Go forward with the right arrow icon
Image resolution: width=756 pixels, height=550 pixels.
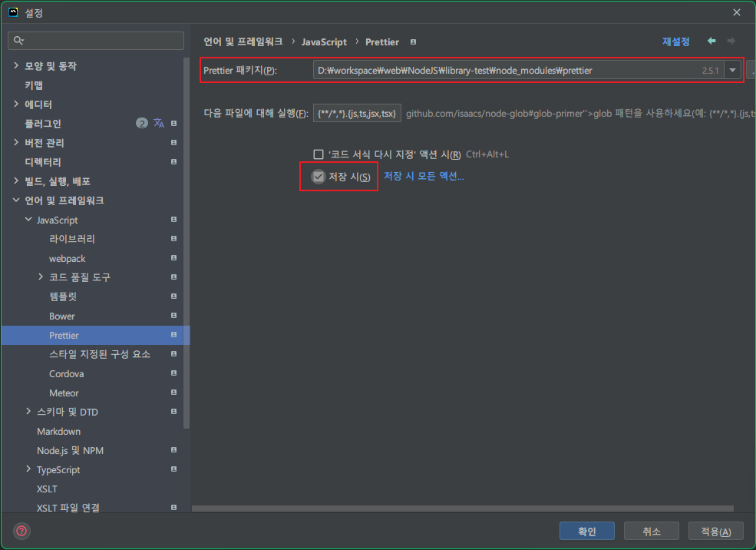[x=731, y=41]
